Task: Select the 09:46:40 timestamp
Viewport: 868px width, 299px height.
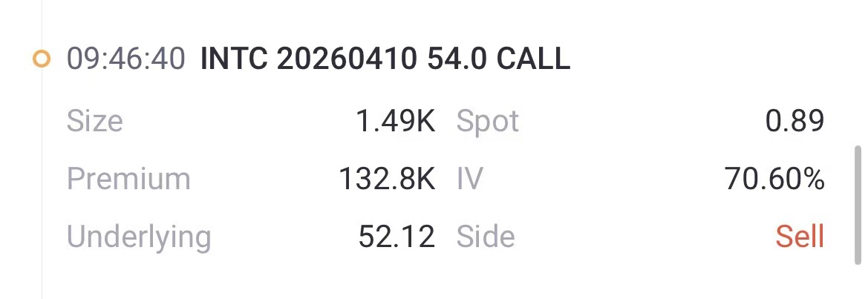Action: click(x=125, y=59)
